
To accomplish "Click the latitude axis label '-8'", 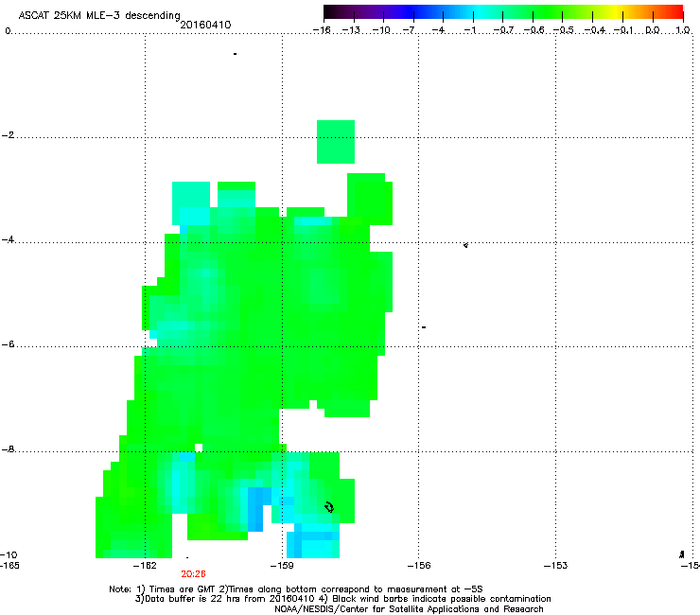I will [8, 449].
